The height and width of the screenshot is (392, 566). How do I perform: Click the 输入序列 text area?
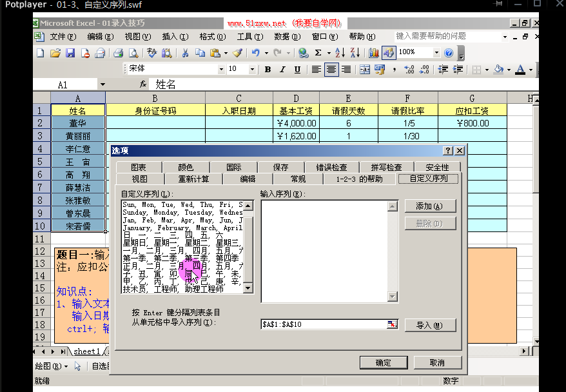tap(324, 251)
